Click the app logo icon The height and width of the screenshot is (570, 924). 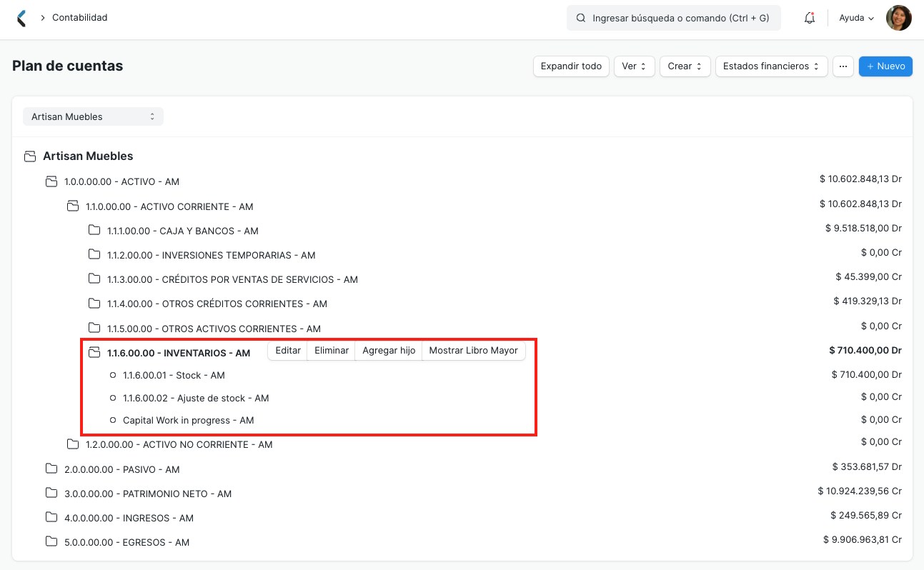[x=21, y=18]
